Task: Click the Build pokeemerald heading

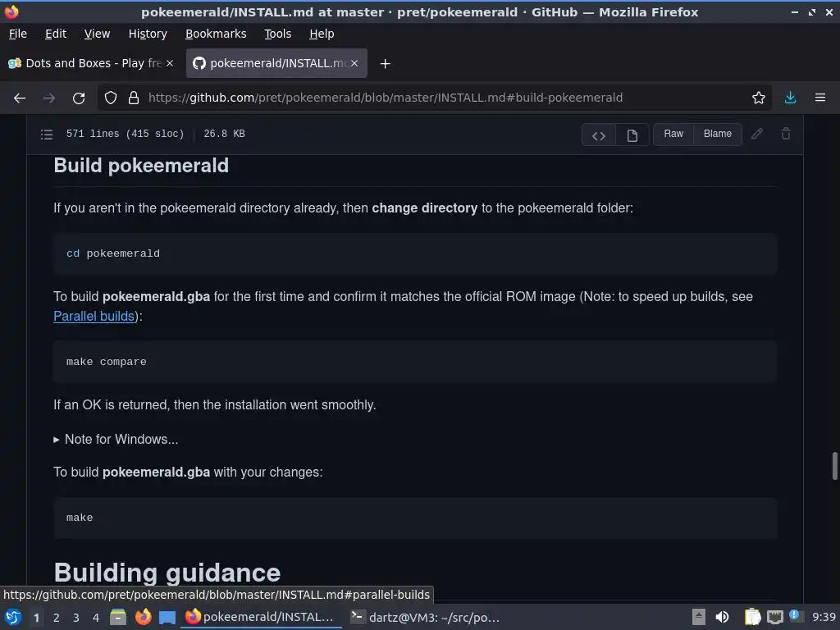Action: click(x=141, y=166)
